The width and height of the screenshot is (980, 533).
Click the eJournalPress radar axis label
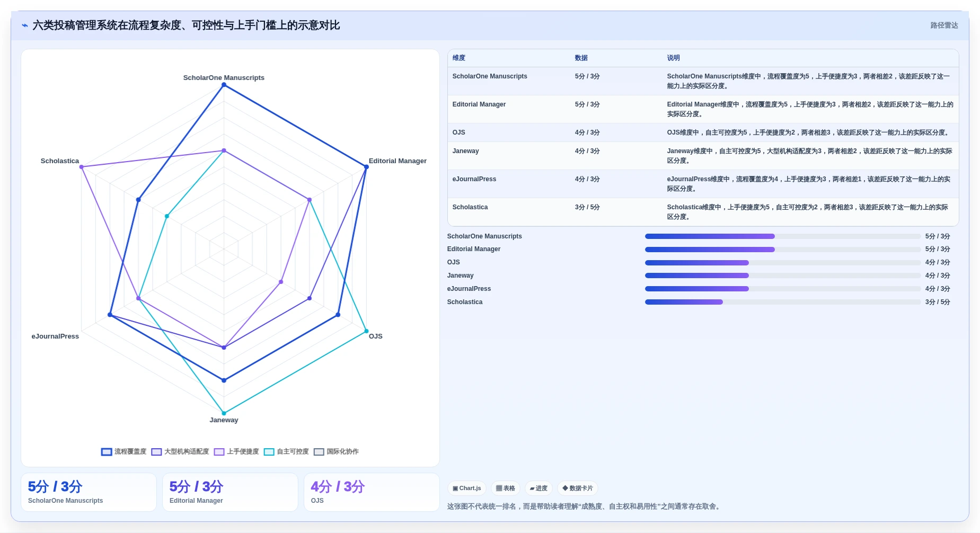click(55, 336)
